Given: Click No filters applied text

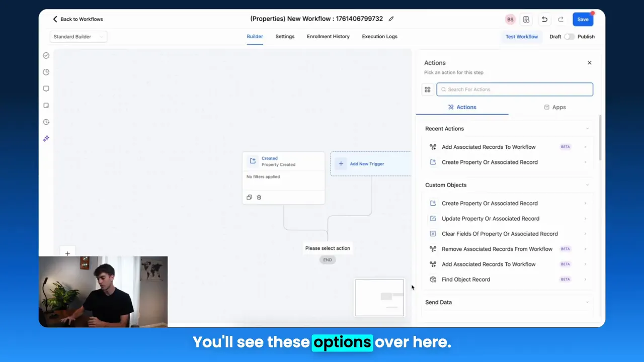Looking at the screenshot, I should [x=263, y=177].
